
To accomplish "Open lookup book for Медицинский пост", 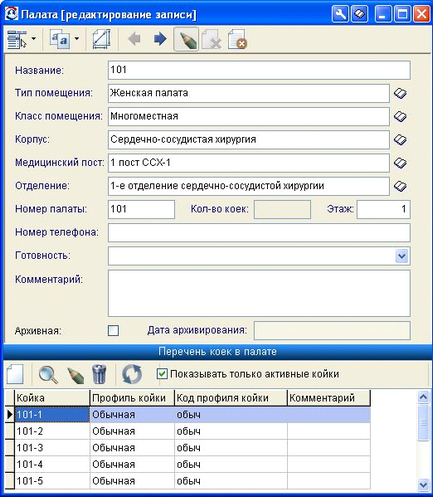I will (x=400, y=163).
